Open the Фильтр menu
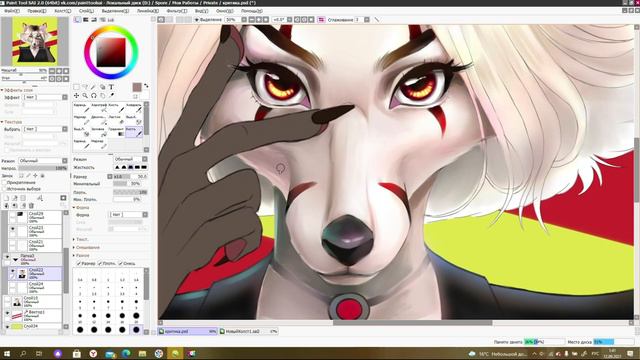The image size is (640, 360). [177, 11]
